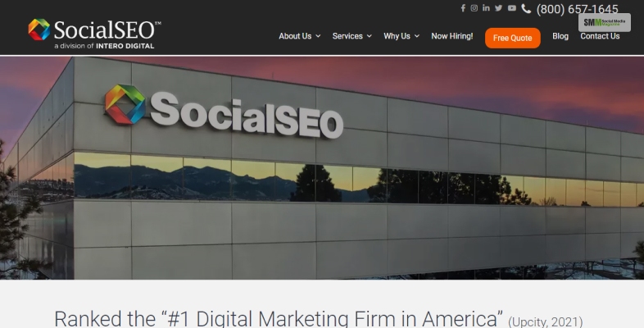The width and height of the screenshot is (644, 328).
Task: Open the LinkedIn social icon
Action: 486,8
